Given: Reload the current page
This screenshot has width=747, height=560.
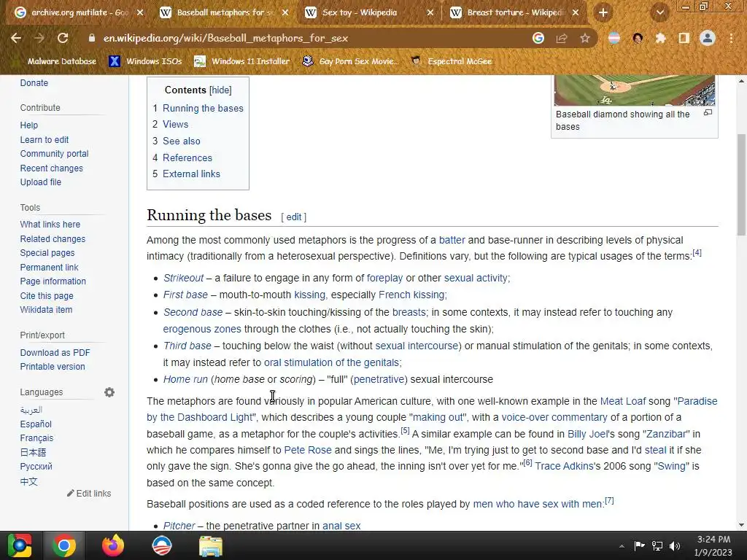Looking at the screenshot, I should 63,38.
